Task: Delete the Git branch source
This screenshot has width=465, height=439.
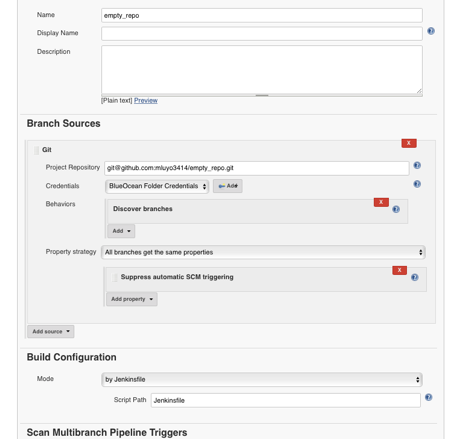Action: pyautogui.click(x=409, y=143)
